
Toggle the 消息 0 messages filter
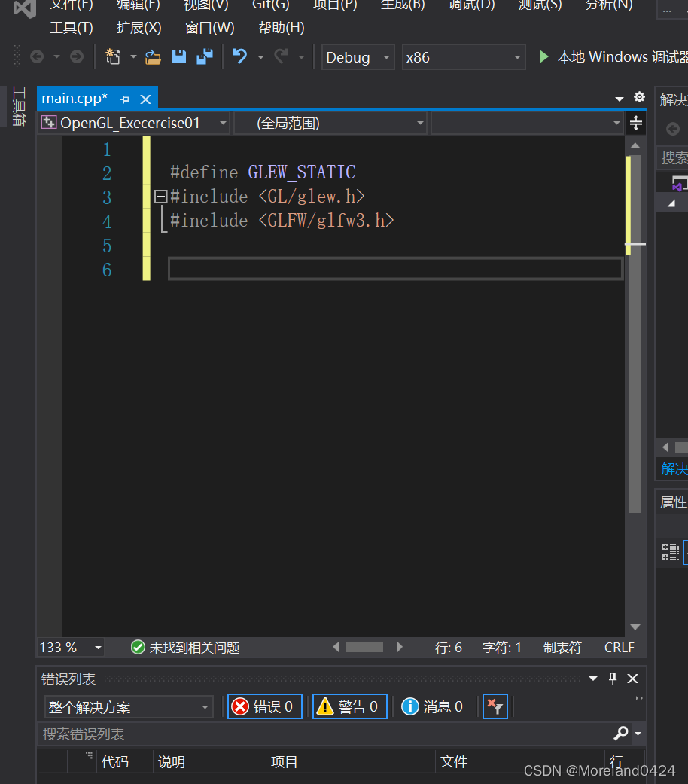point(432,706)
